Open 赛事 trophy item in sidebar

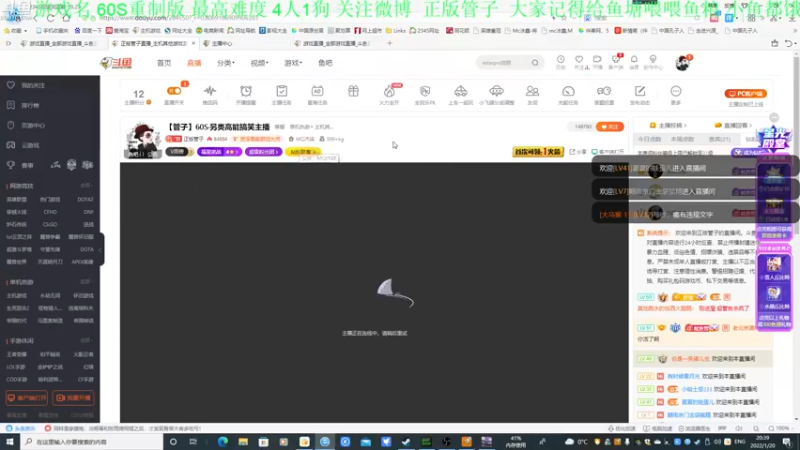tap(20, 165)
